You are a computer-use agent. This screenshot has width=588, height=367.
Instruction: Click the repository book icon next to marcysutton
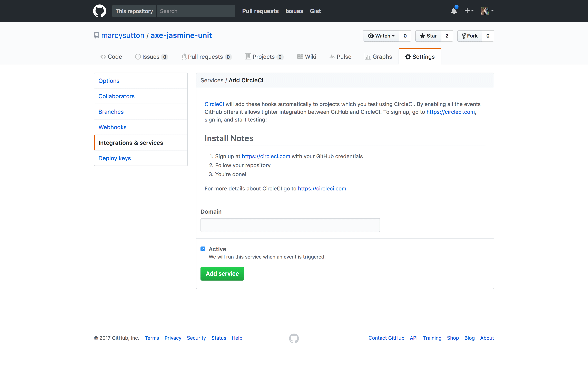click(x=96, y=35)
